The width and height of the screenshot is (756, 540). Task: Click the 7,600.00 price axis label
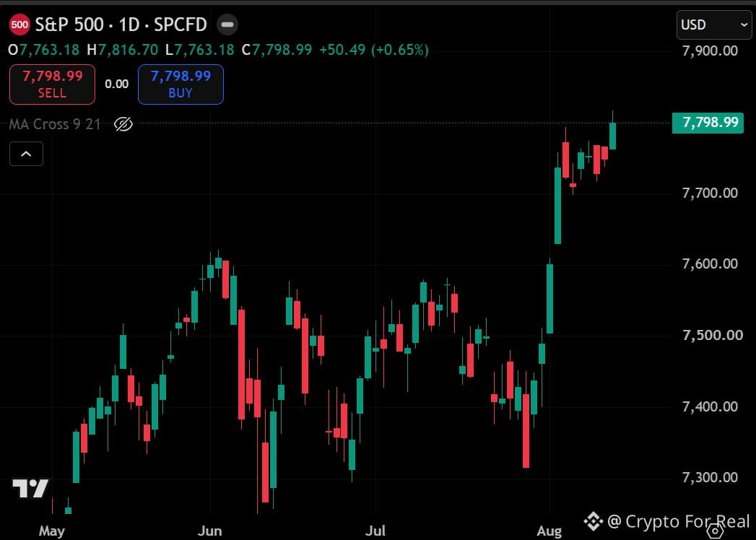711,264
